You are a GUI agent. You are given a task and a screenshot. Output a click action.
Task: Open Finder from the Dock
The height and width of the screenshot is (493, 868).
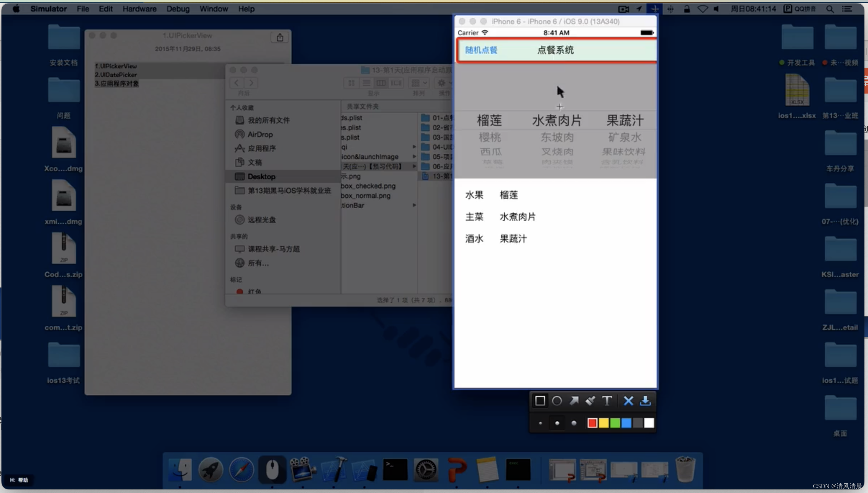point(180,469)
